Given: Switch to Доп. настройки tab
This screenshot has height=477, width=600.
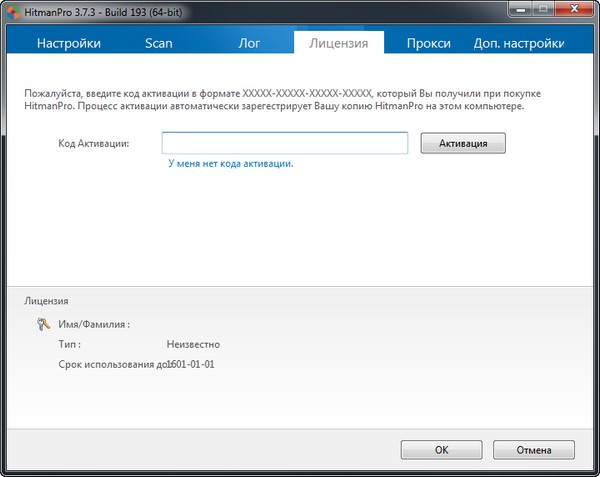Looking at the screenshot, I should [x=519, y=43].
